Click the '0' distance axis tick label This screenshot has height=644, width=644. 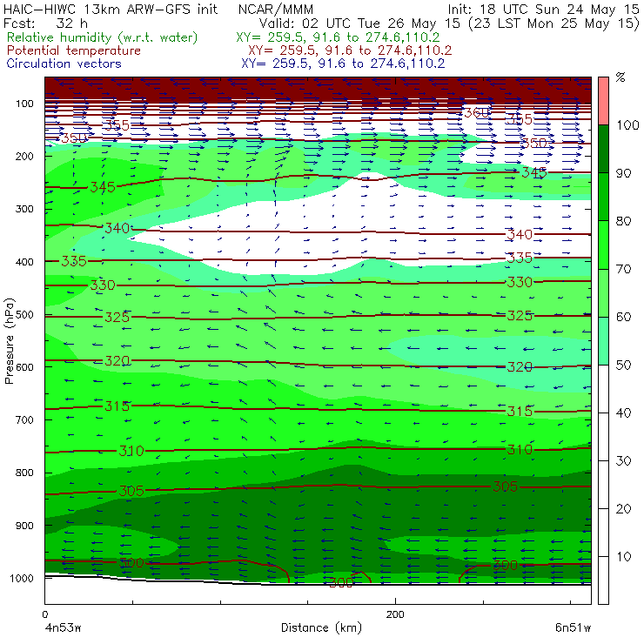[x=45, y=614]
